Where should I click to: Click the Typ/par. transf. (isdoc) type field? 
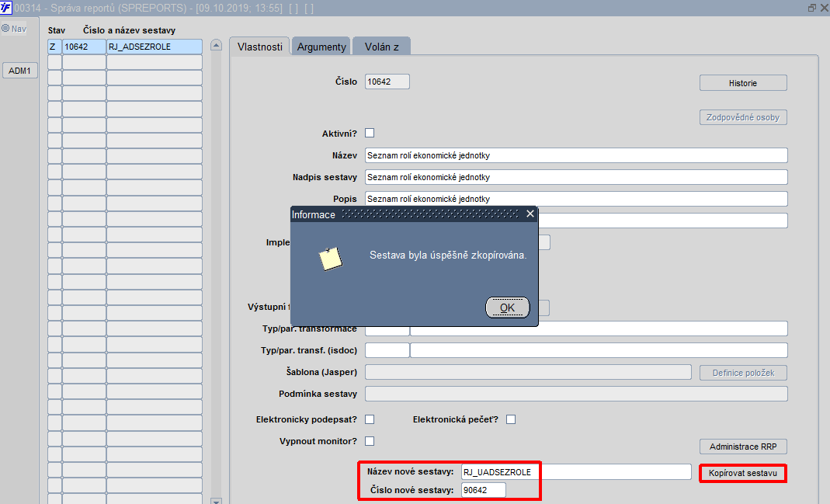[387, 350]
